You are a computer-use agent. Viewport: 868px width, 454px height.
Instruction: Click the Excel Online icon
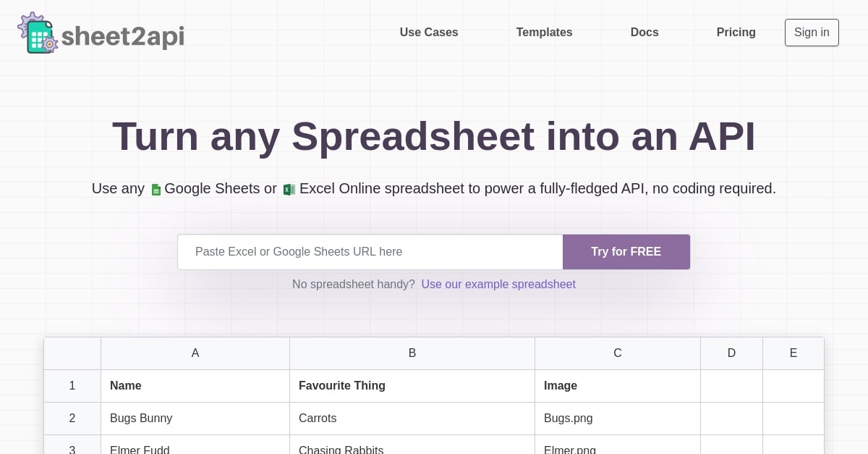(289, 190)
